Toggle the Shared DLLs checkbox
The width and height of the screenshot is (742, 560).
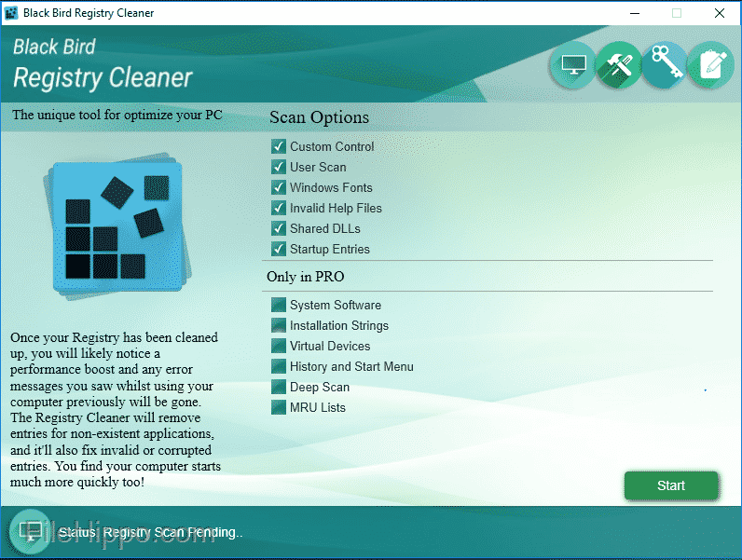click(279, 228)
